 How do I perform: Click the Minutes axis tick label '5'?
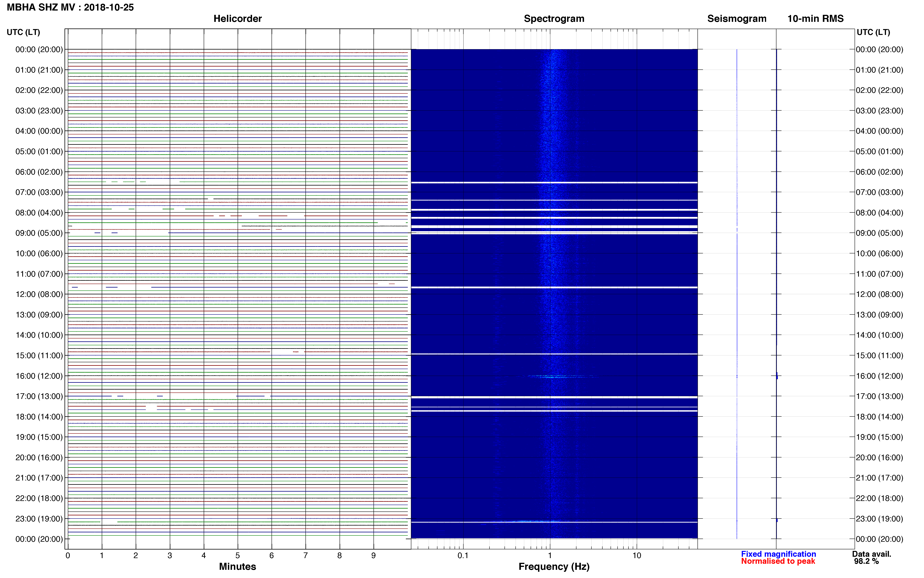point(238,555)
